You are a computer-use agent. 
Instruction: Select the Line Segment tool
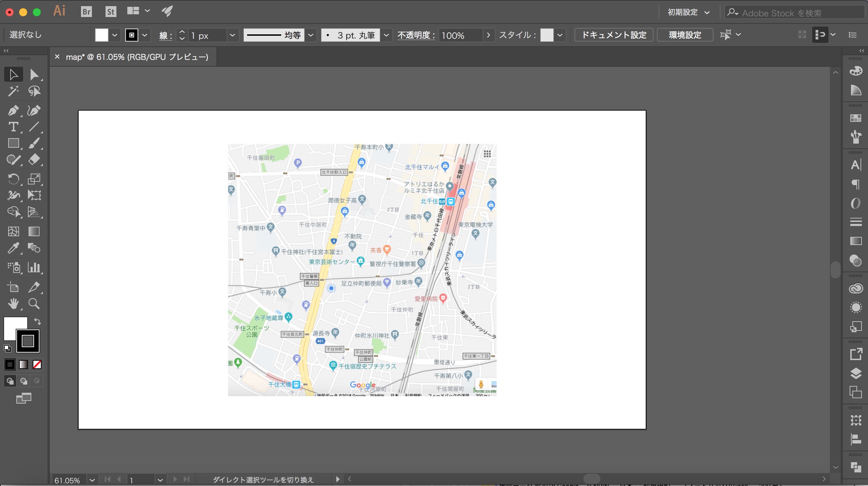(34, 127)
